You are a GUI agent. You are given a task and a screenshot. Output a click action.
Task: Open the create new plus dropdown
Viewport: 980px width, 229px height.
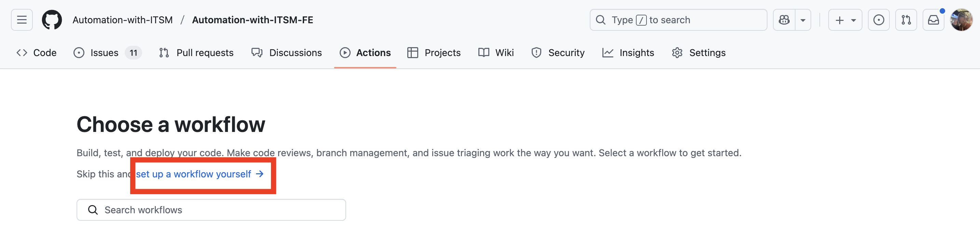pos(845,20)
